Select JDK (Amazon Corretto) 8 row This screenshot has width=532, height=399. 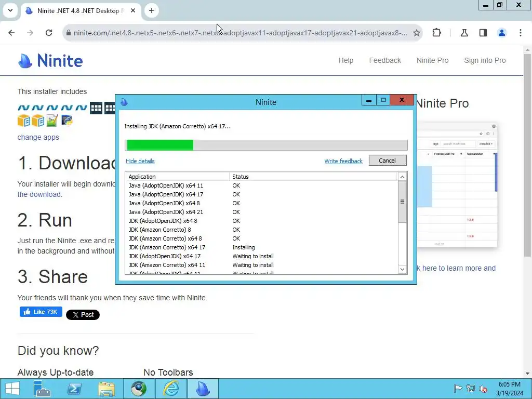(x=261, y=230)
